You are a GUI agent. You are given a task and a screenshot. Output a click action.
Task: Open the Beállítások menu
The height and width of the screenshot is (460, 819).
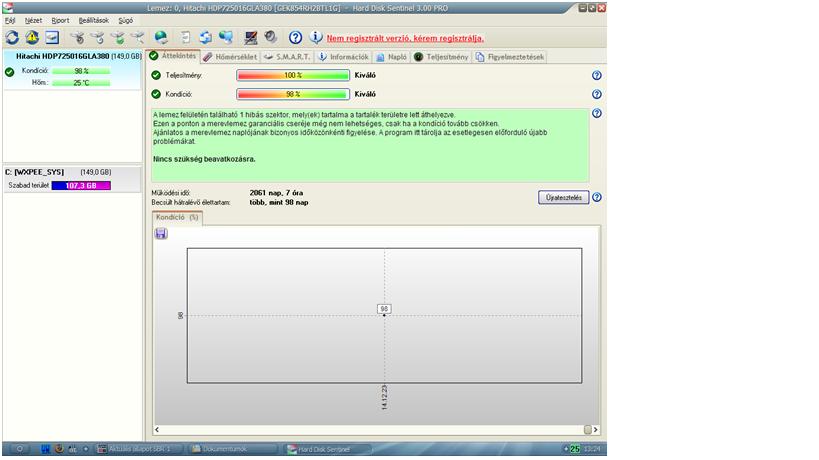pos(93,20)
